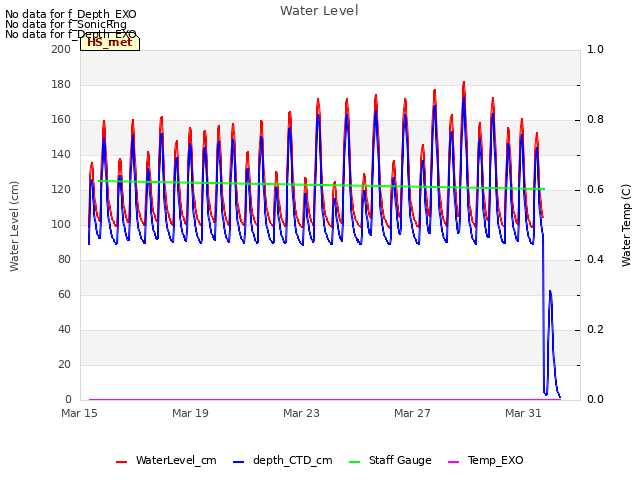Viewport: 640px width, 480px height.
Task: Click the 'Mar 31' x-axis tick label
Action: point(523,413)
